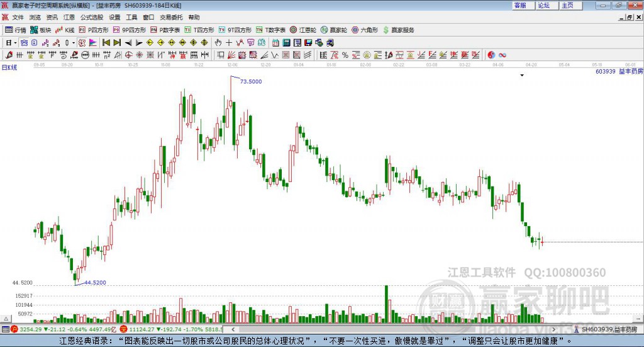Viewport: 644px width, 347px height.
Task: Click the 73.5000 high price label
Action: tap(251, 81)
